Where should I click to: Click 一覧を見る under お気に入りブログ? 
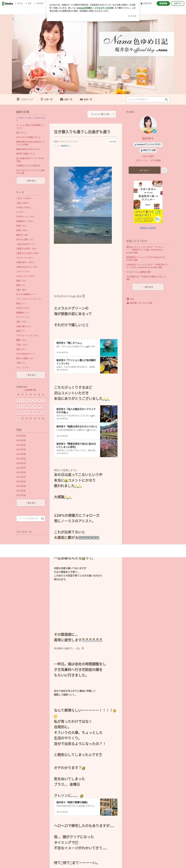coord(148,287)
